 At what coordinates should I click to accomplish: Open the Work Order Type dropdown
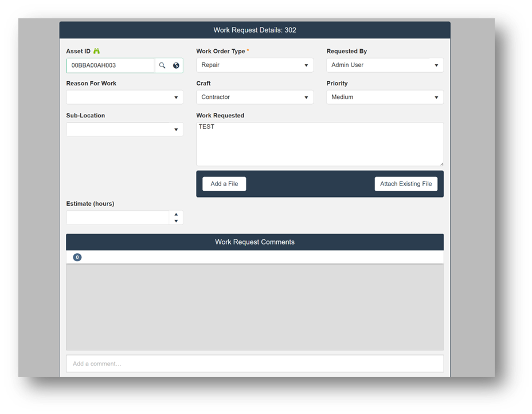[255, 65]
